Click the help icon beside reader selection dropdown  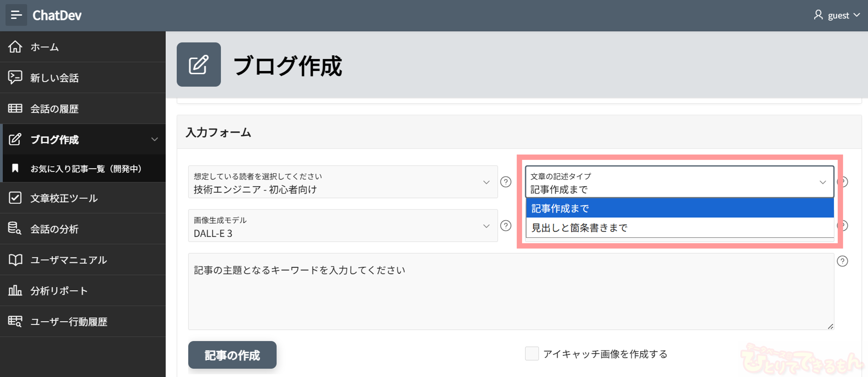pyautogui.click(x=505, y=182)
